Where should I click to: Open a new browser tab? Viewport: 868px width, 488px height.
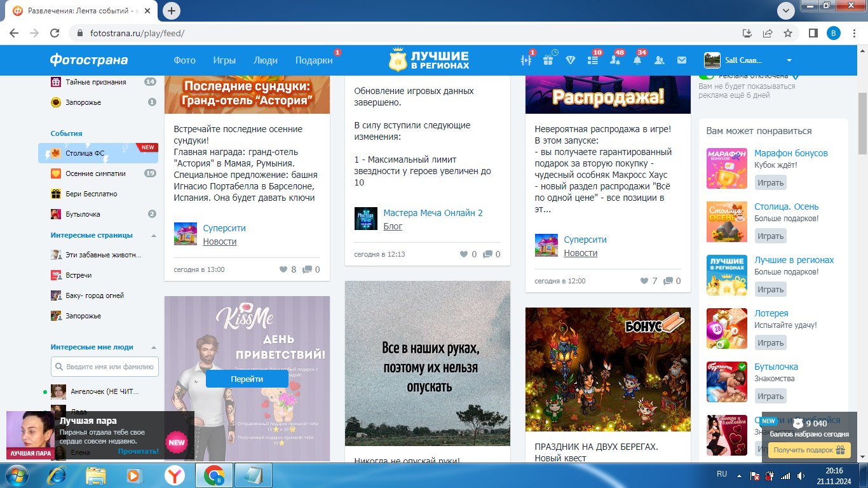point(172,11)
